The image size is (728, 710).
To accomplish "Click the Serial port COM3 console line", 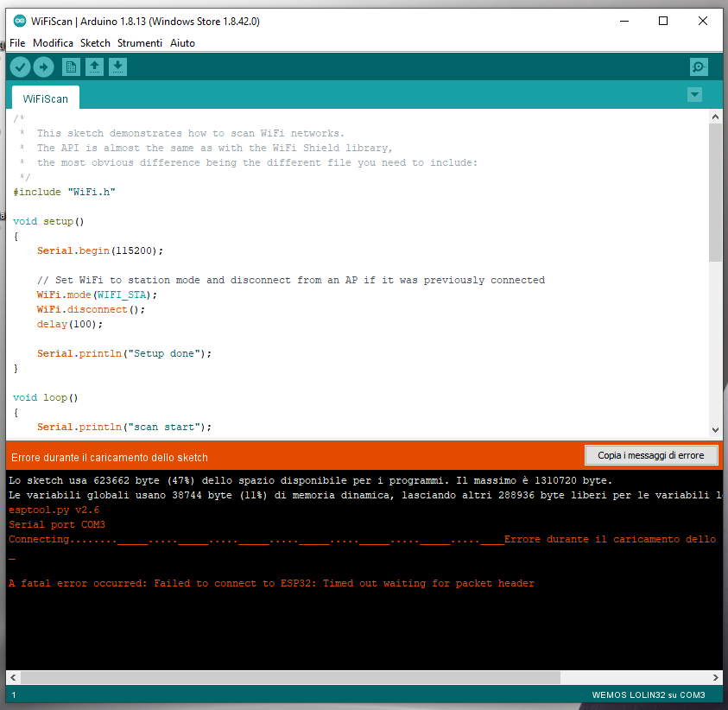I will (x=57, y=524).
